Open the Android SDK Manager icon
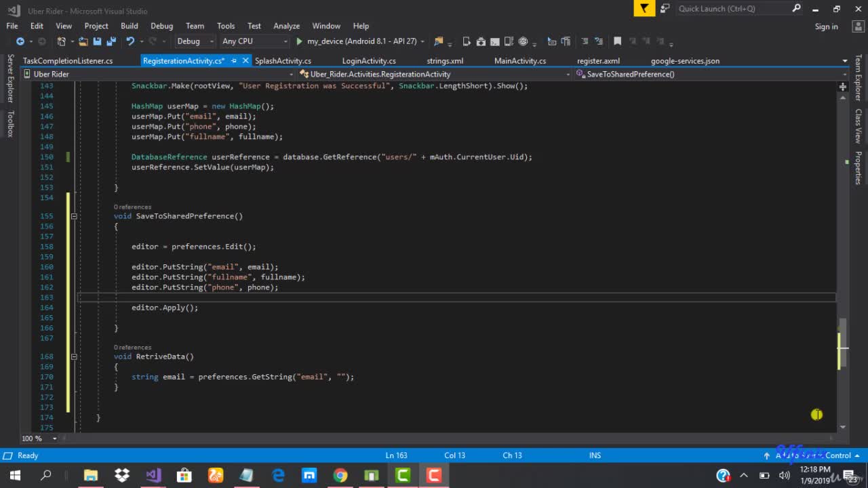The image size is (868, 488). 481,41
